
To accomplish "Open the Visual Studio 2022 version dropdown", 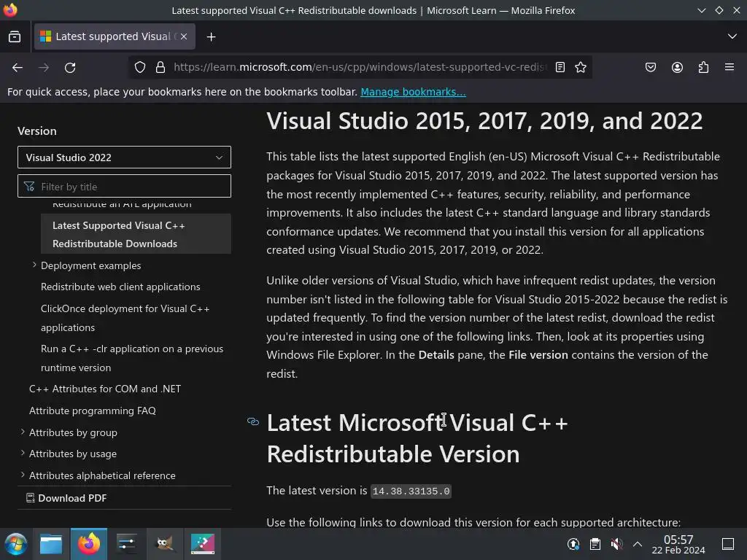I will click(x=124, y=157).
